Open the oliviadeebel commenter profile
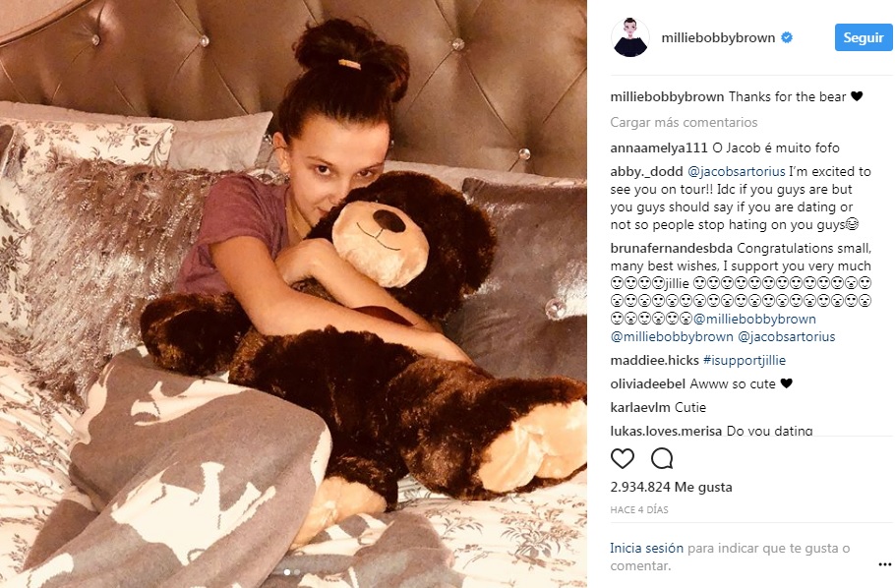Image resolution: width=895 pixels, height=588 pixels. click(x=648, y=383)
